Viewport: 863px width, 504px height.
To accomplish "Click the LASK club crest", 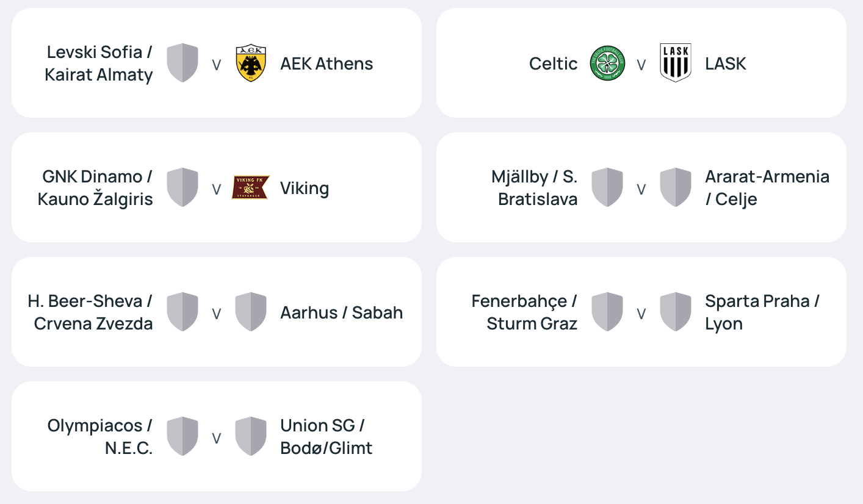I will tap(676, 63).
